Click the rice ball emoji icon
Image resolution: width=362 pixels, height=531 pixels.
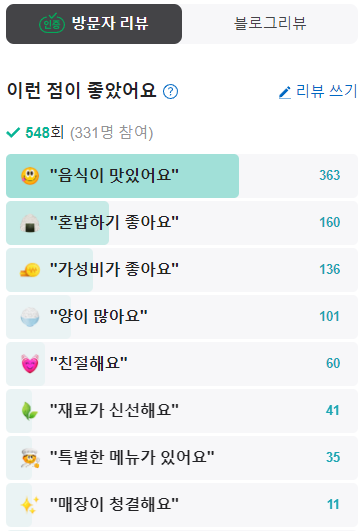tap(30, 223)
